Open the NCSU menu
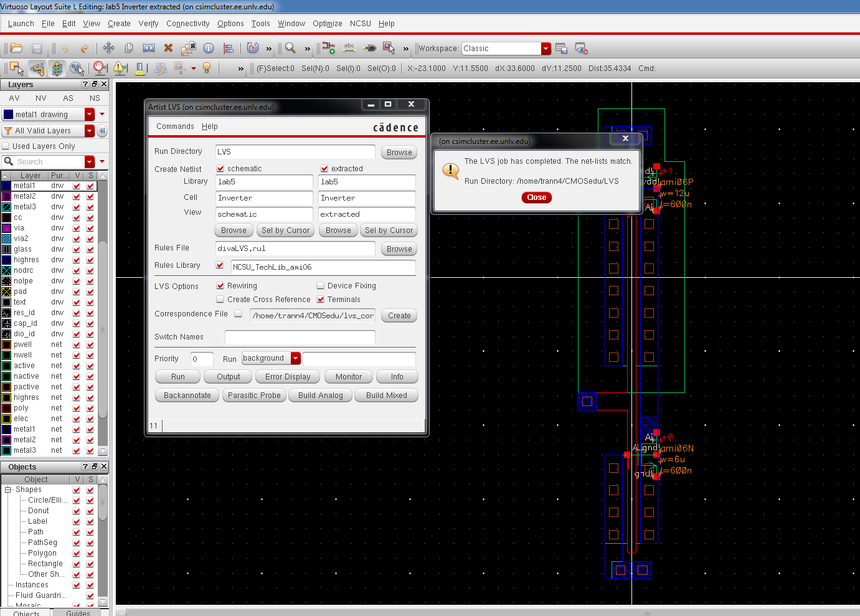This screenshot has height=616, width=860. click(361, 24)
